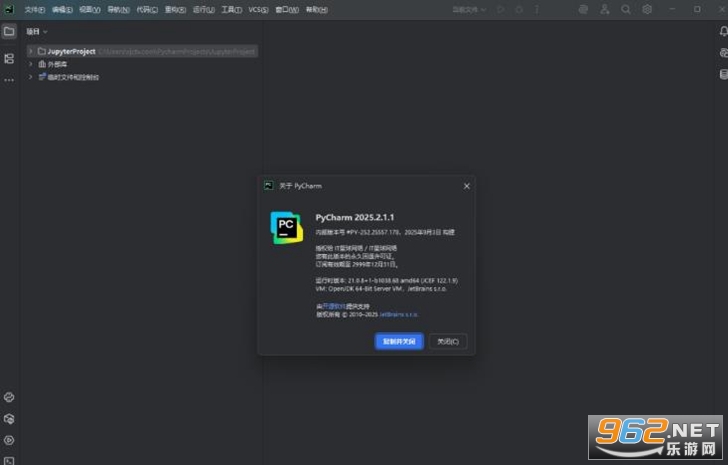The height and width of the screenshot is (465, 728).
Task: Open the Notifications bell icon
Action: click(723, 32)
